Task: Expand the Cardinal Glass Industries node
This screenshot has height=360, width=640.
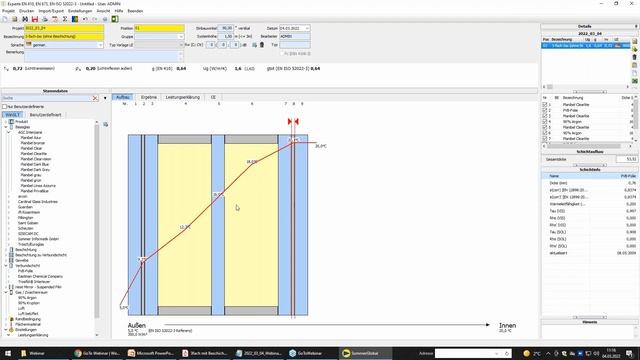Action: tap(9, 202)
